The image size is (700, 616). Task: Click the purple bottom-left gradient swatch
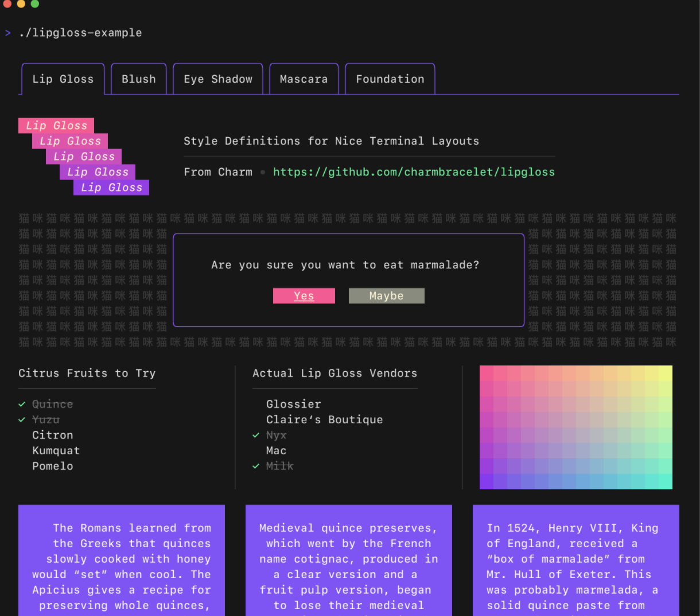[x=487, y=482]
